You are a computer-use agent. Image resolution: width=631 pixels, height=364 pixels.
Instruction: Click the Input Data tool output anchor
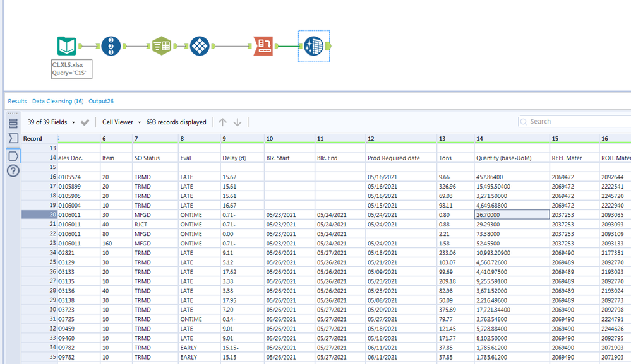(x=80, y=46)
